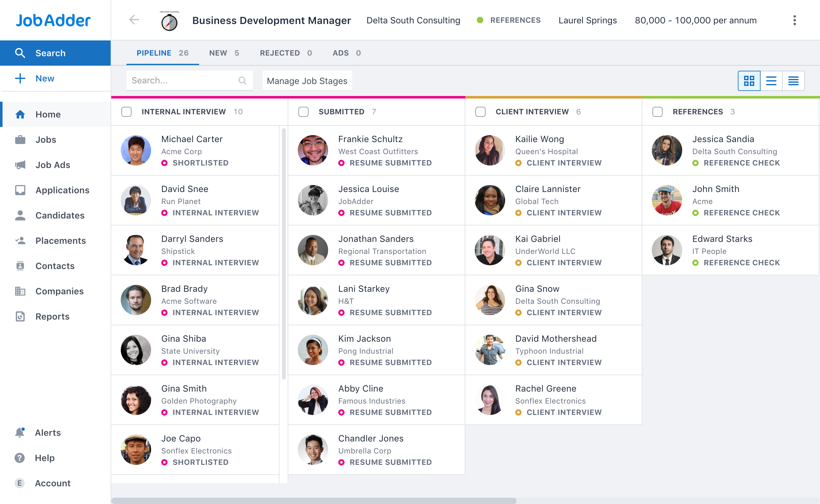The width and height of the screenshot is (820, 504).
Task: Open Michael Carter's profile thumbnail
Action: point(136,150)
